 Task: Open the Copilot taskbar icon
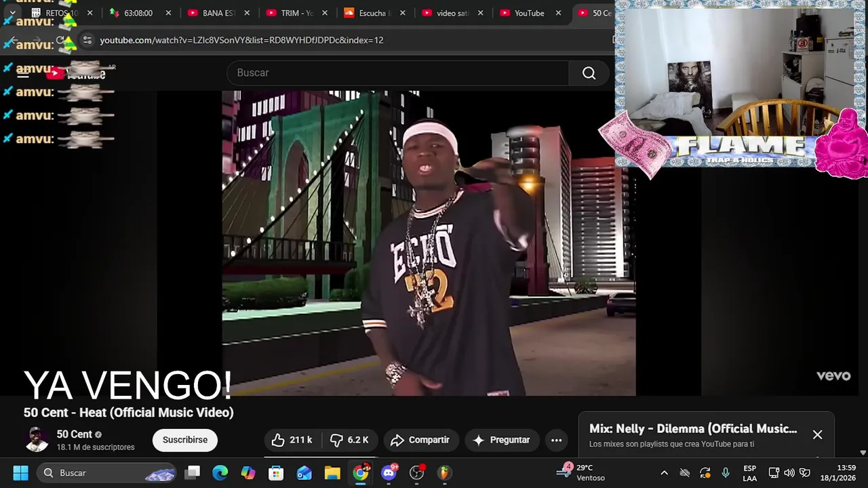pyautogui.click(x=248, y=472)
